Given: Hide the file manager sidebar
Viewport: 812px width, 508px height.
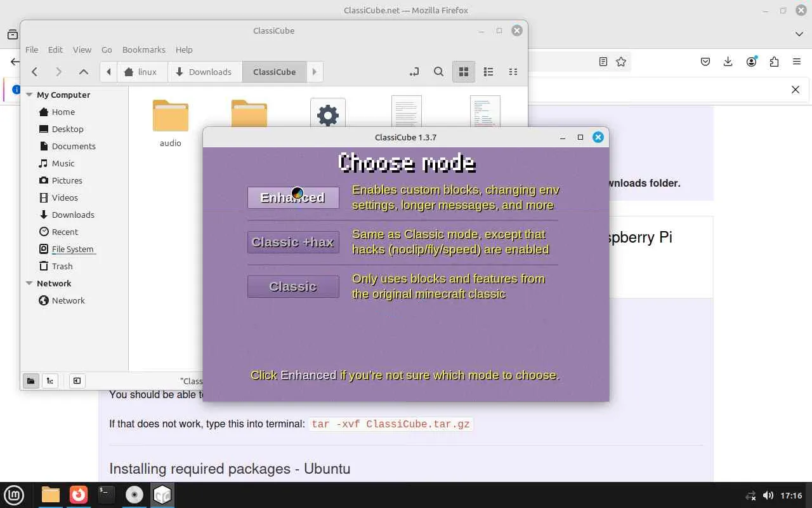Looking at the screenshot, I should click(77, 380).
